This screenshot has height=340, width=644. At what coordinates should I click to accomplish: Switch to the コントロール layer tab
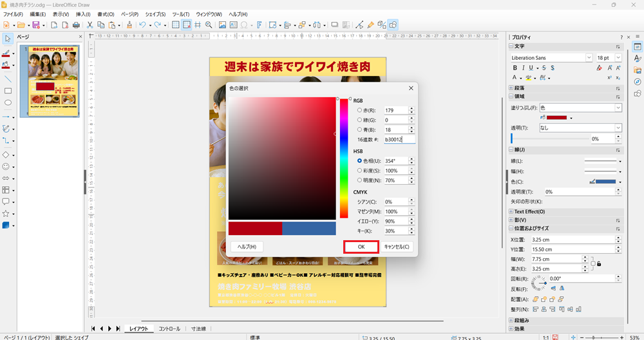pyautogui.click(x=169, y=328)
